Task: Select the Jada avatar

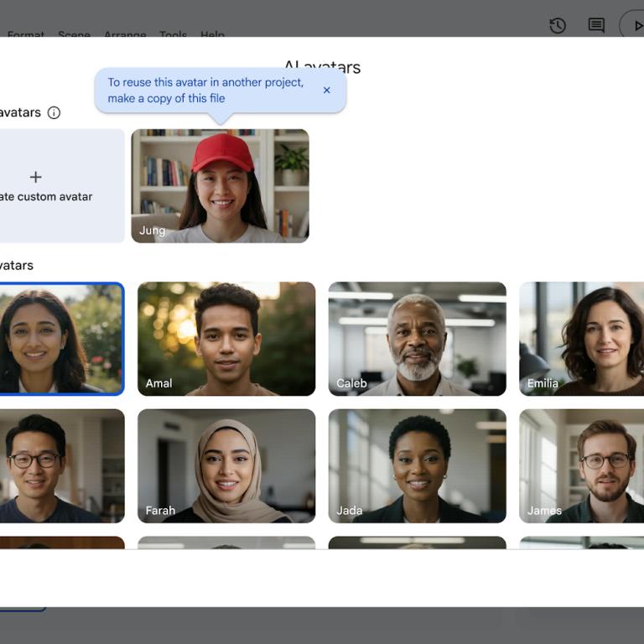Action: [417, 466]
